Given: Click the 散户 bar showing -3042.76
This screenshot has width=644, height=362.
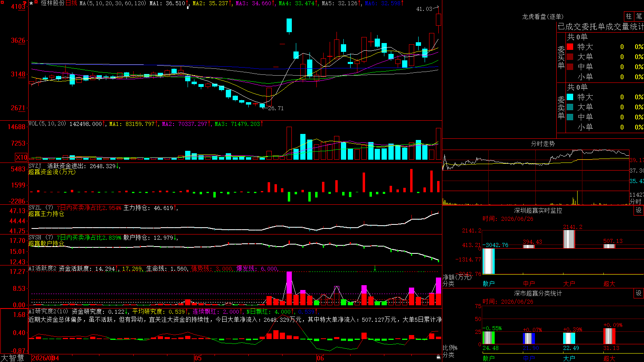Looking at the screenshot, I should pyautogui.click(x=489, y=261).
